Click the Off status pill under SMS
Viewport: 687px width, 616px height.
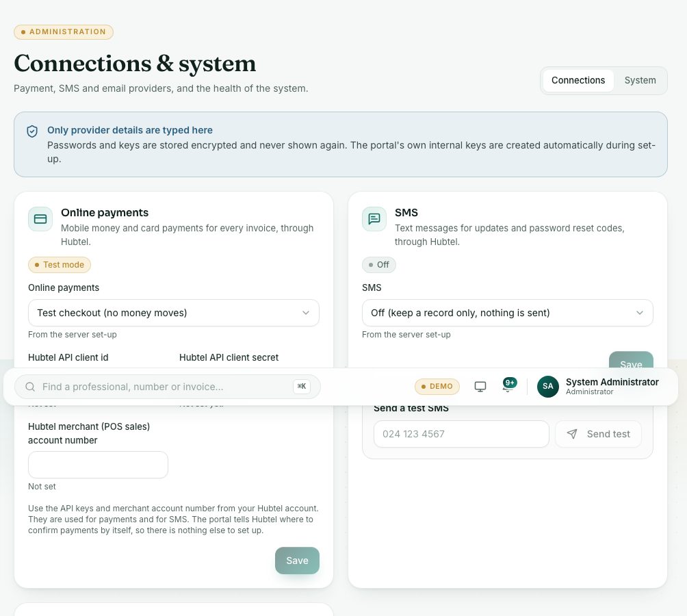click(x=379, y=265)
